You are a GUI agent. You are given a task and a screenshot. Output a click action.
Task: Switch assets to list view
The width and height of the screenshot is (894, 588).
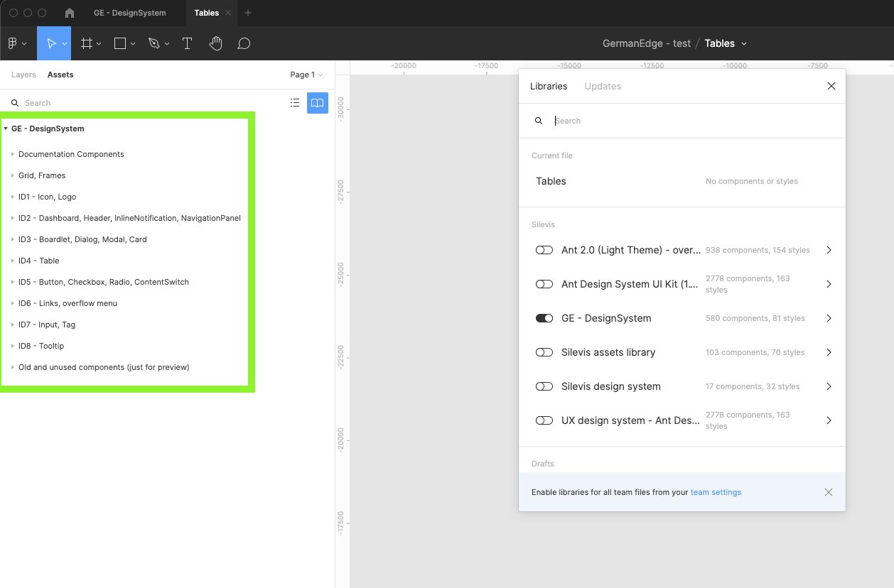(x=295, y=103)
